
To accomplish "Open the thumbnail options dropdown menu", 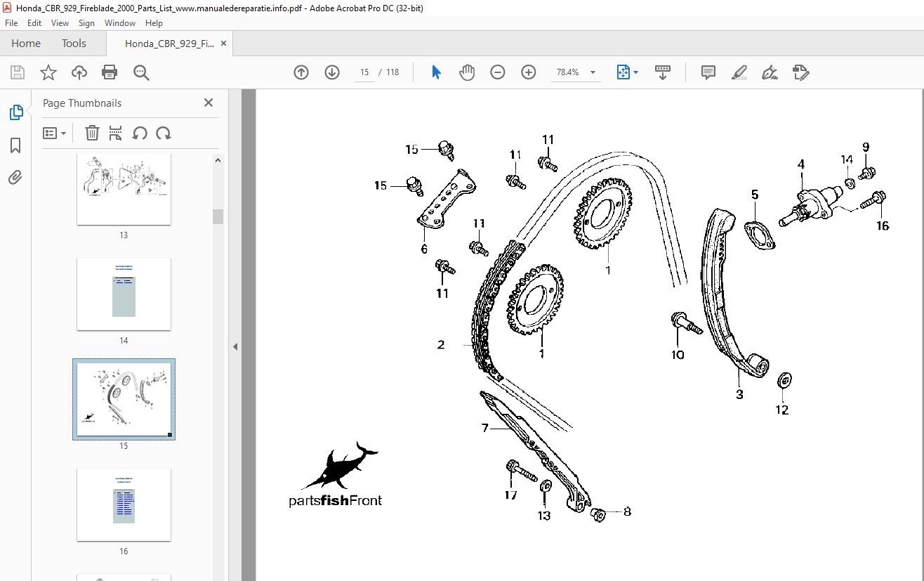I will [54, 133].
